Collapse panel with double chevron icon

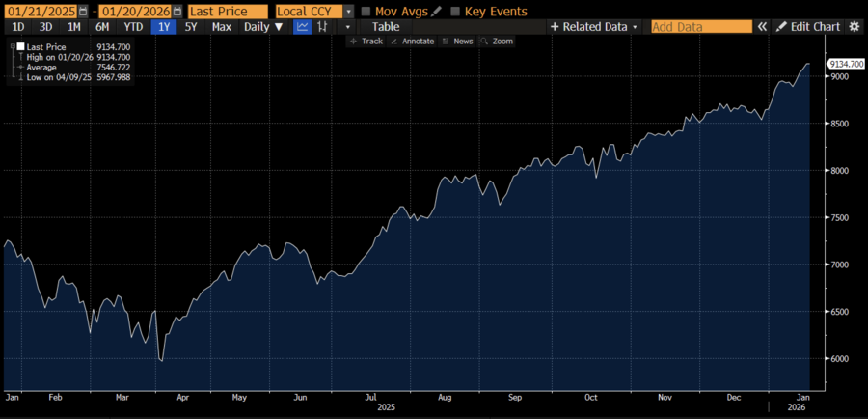(762, 27)
